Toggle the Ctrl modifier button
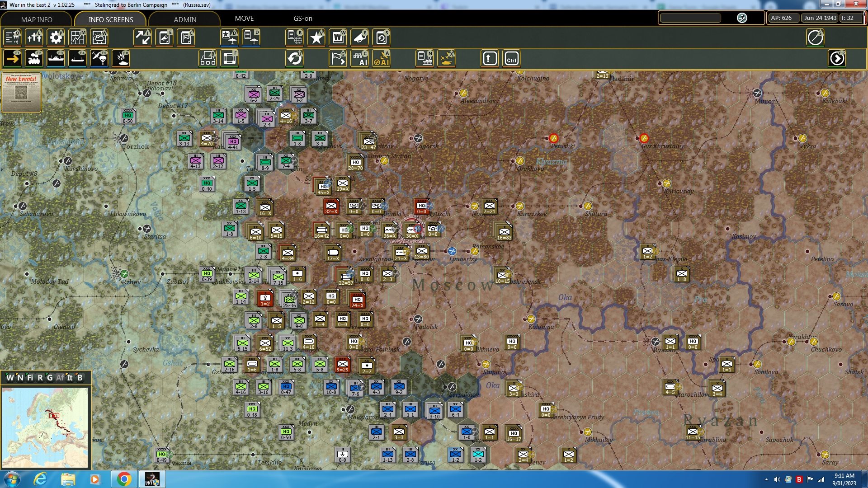 pos(512,58)
